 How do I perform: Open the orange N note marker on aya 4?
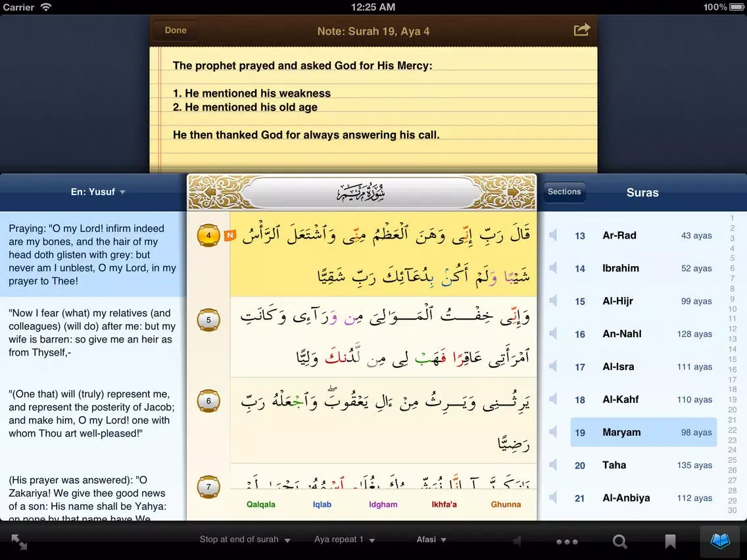[230, 235]
